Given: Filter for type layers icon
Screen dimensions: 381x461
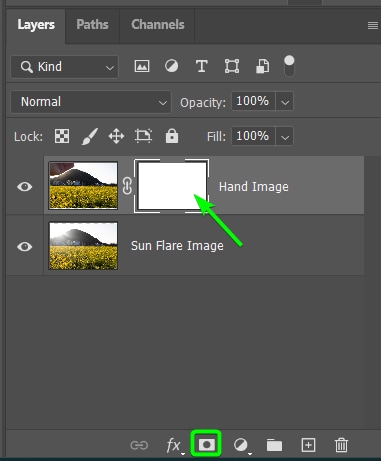Looking at the screenshot, I should [x=202, y=66].
